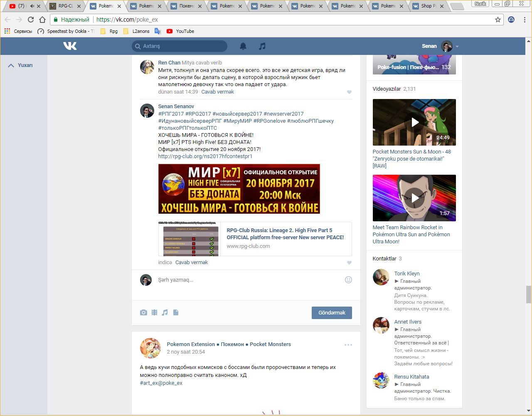This screenshot has height=416, width=532.
Task: Open Senan Senanov's comment avatar
Action: tap(147, 111)
